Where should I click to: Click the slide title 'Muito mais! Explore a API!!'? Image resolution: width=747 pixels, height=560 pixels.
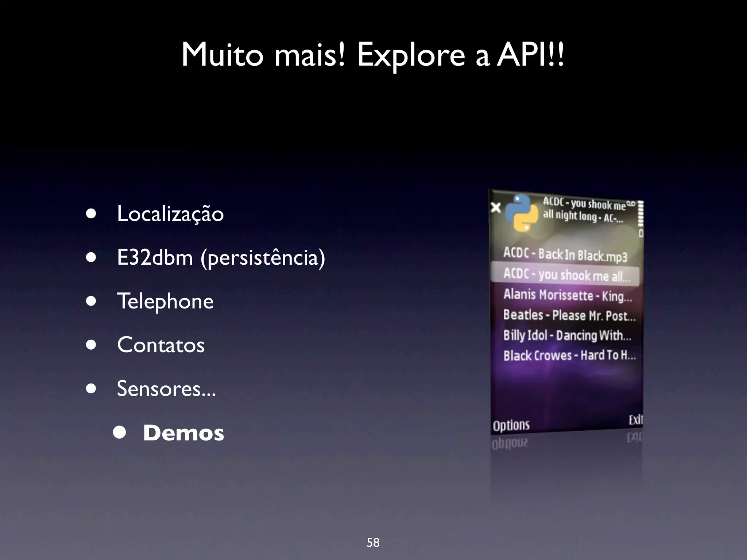click(373, 55)
